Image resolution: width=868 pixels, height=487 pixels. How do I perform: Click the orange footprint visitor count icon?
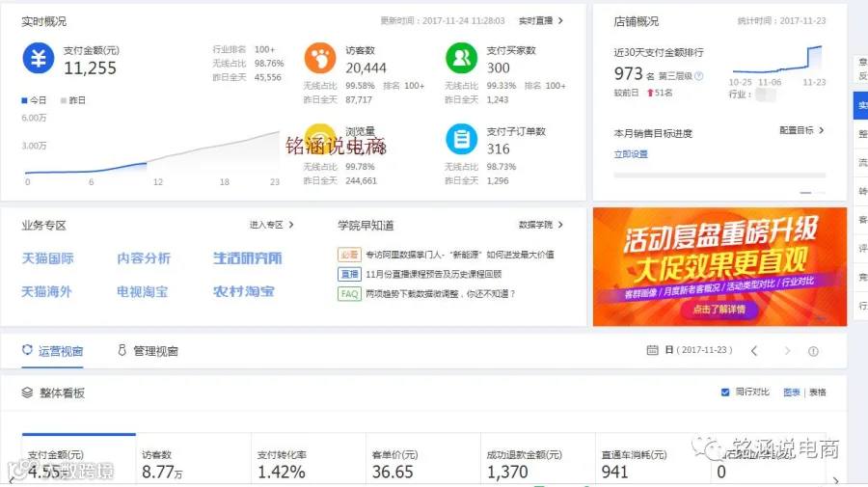(320, 58)
